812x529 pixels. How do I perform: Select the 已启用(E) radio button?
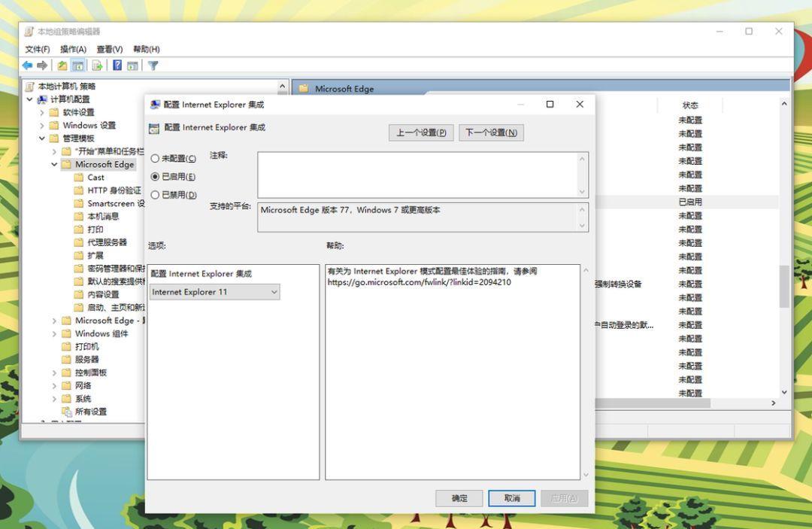[155, 177]
